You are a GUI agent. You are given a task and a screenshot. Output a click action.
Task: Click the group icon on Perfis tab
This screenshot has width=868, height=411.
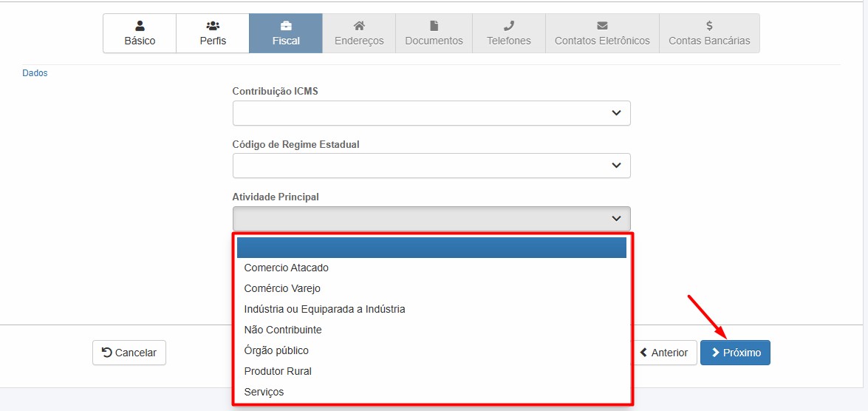coord(213,26)
